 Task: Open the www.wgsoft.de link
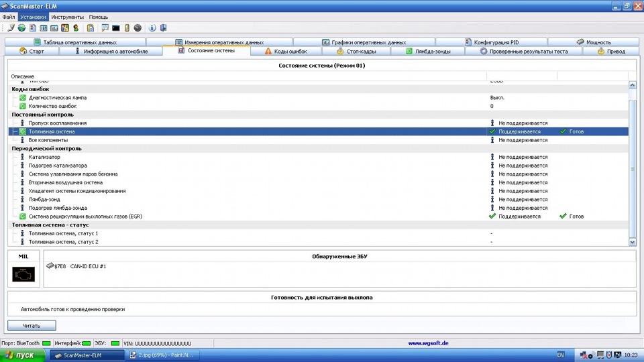428,343
